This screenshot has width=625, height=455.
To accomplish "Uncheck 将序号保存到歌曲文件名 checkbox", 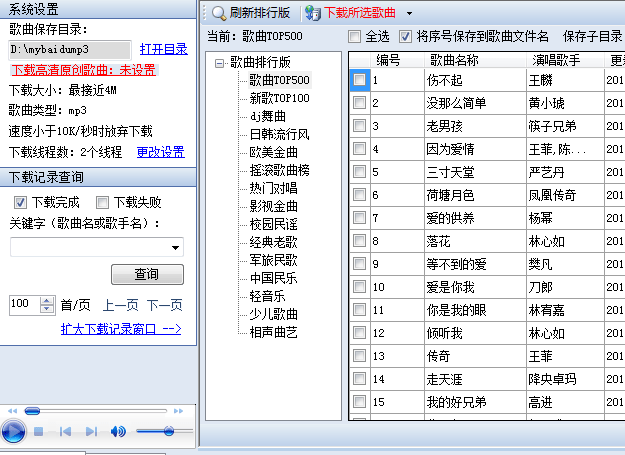I will [405, 37].
